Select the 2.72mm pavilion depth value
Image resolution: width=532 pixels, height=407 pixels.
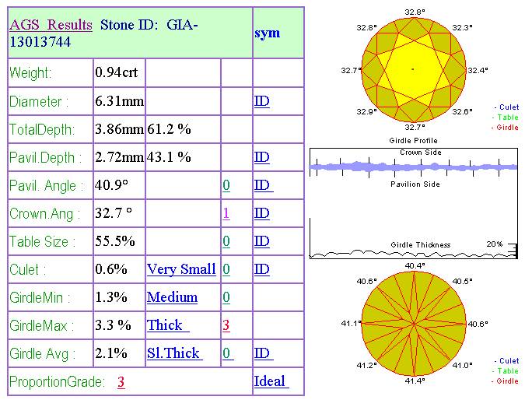tap(120, 157)
